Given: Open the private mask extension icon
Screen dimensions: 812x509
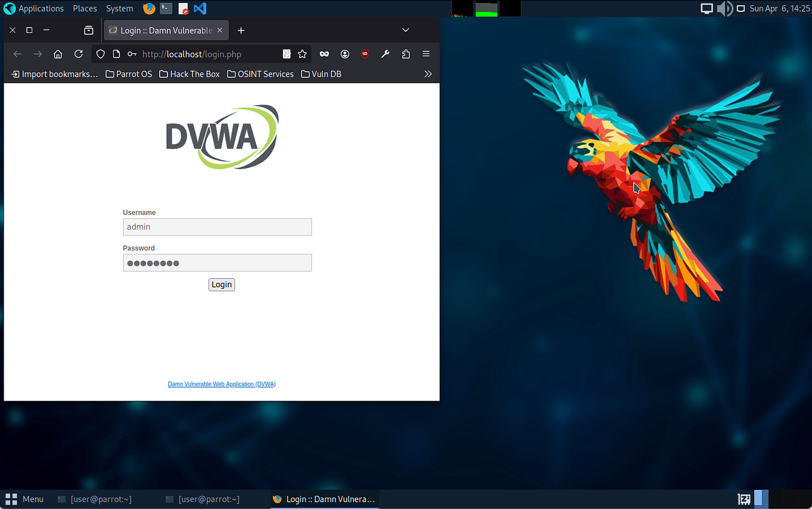Looking at the screenshot, I should coord(324,54).
